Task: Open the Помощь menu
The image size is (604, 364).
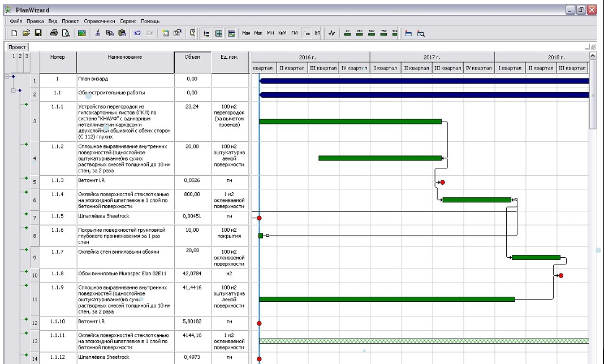Action: pyautogui.click(x=150, y=21)
